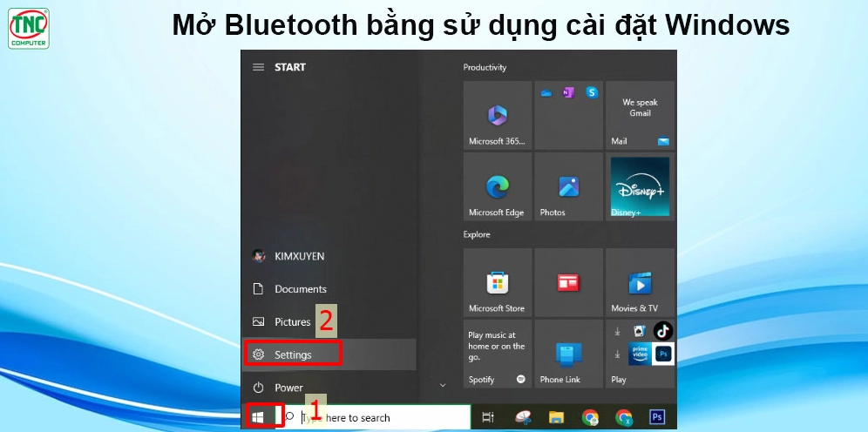
Task: Open the Power options menu
Action: point(329,388)
